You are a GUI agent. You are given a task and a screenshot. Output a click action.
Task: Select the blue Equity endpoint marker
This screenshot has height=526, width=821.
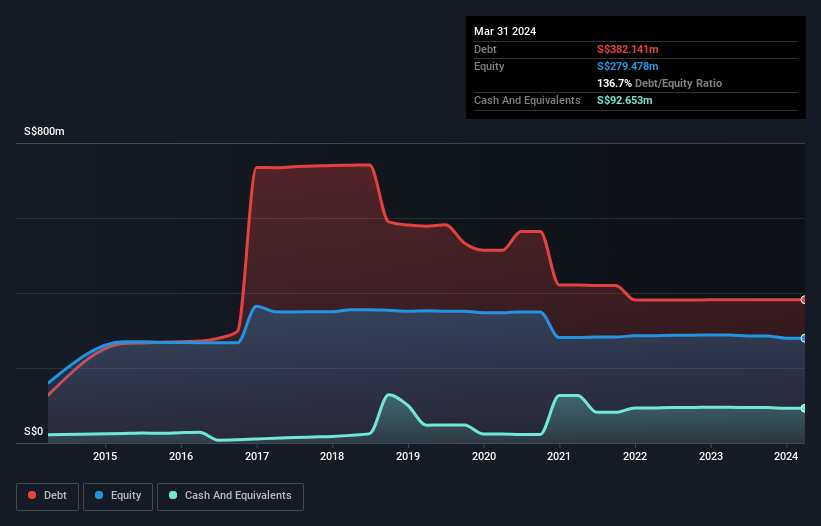804,339
